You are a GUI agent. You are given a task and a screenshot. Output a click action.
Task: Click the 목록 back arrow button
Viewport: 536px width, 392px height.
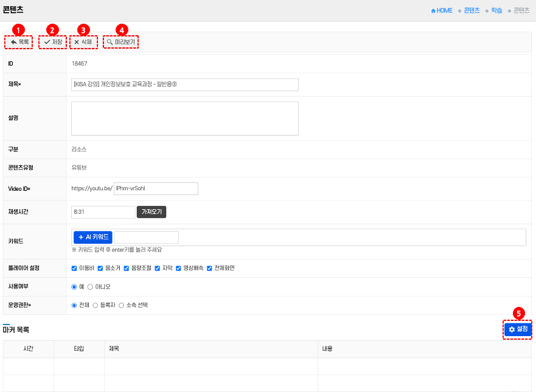coord(19,42)
